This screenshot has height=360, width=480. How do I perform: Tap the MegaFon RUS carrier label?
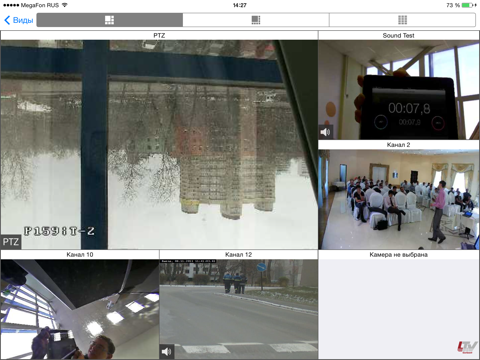tap(40, 5)
